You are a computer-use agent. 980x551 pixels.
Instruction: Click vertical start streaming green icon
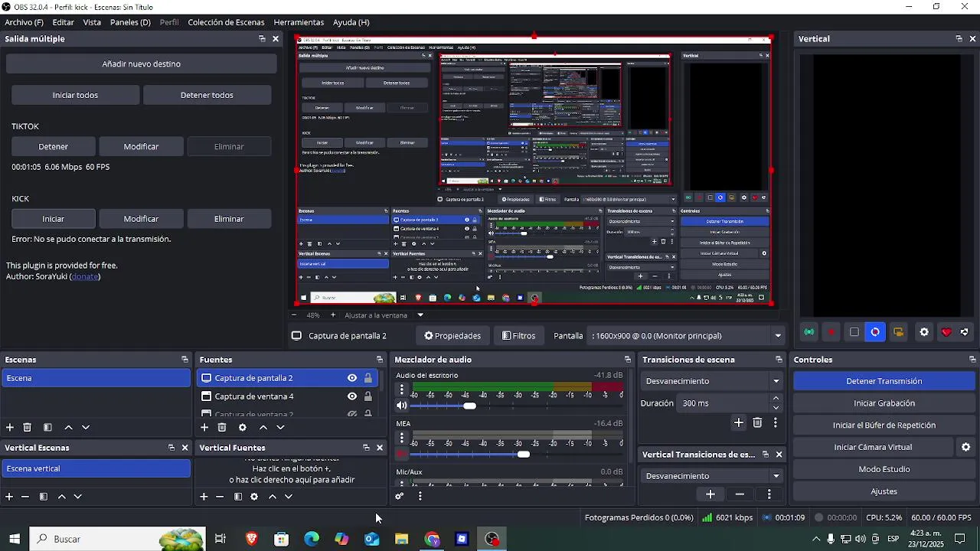pyautogui.click(x=809, y=332)
